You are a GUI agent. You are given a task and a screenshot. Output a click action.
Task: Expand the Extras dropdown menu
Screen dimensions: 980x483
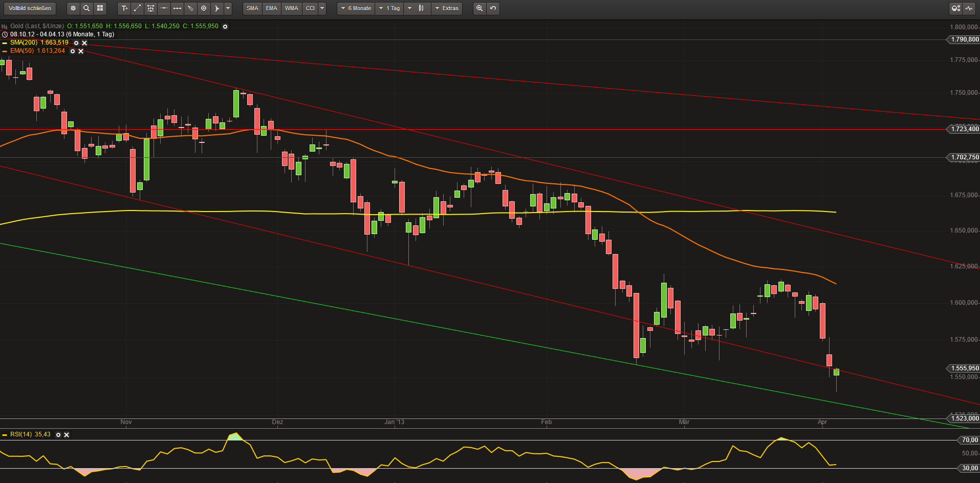coord(447,8)
